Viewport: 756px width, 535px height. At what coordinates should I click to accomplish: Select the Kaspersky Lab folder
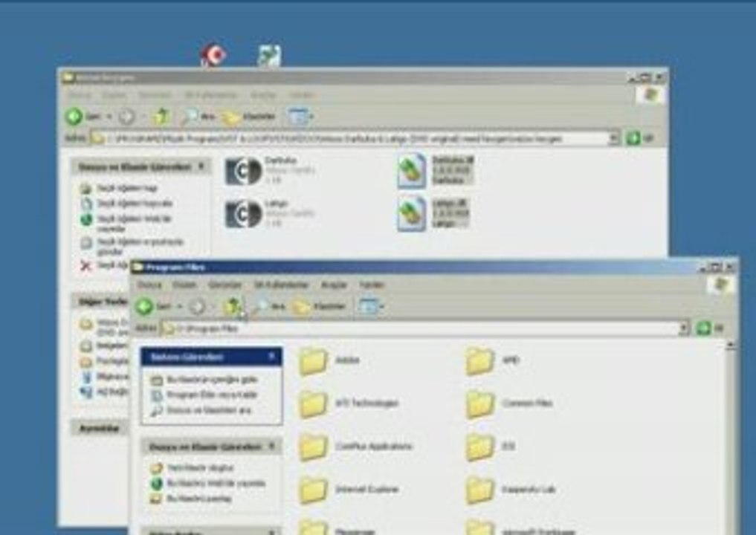pyautogui.click(x=511, y=490)
